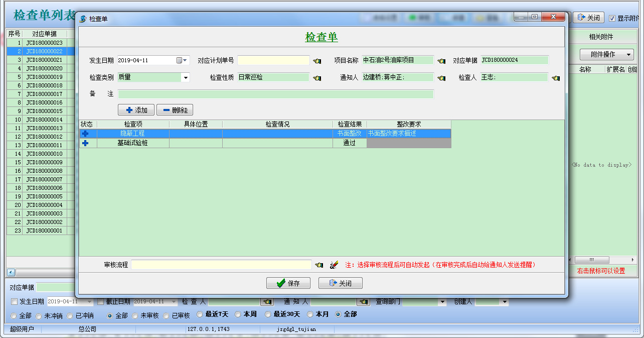Click left arrow of list horizontal scrollbar
The height and width of the screenshot is (338, 644).
coord(11,272)
